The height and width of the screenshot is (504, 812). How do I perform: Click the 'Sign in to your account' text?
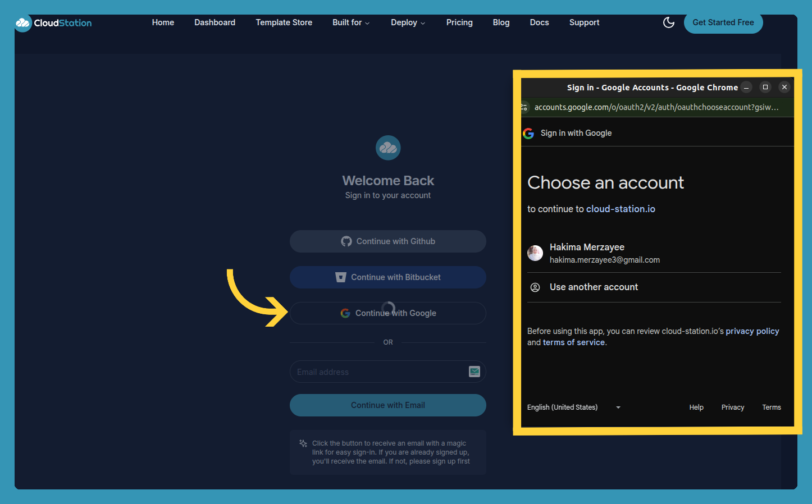click(x=388, y=195)
